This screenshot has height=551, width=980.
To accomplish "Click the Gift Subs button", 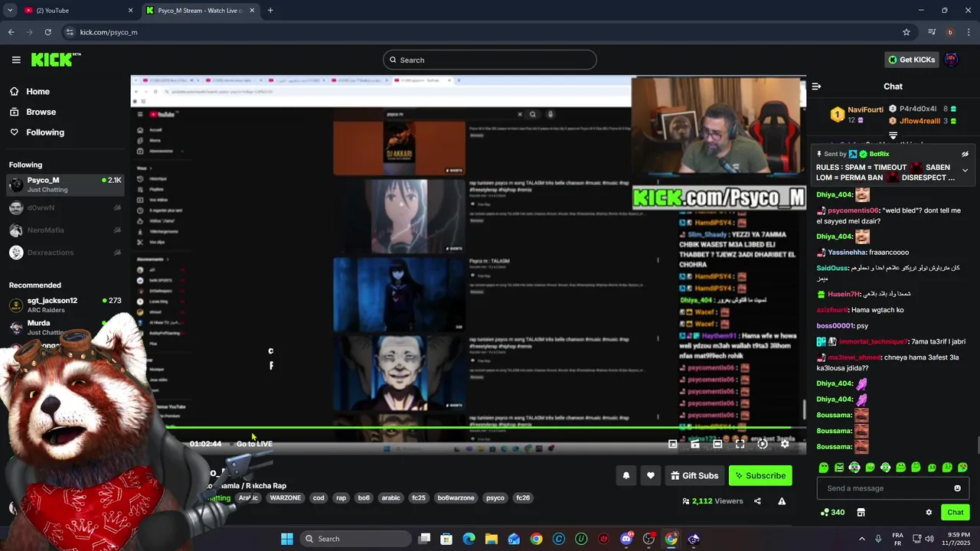I will click(x=694, y=476).
